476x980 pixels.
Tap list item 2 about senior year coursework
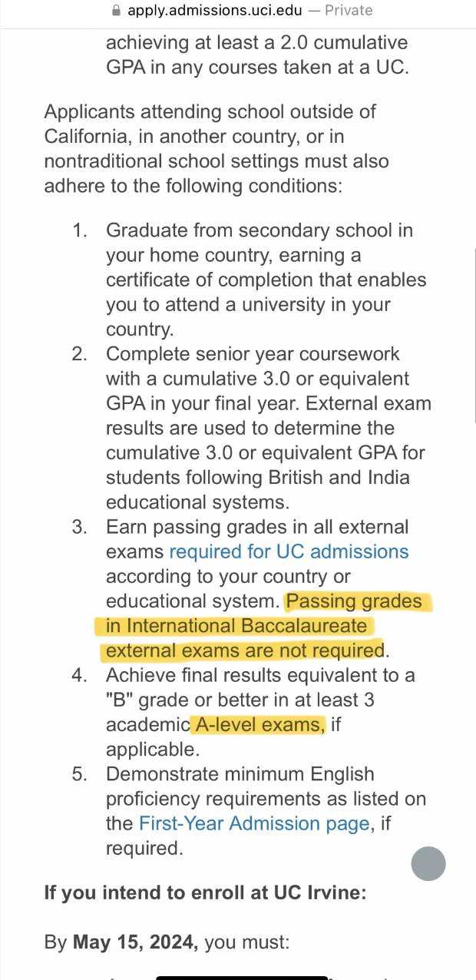coord(269,428)
